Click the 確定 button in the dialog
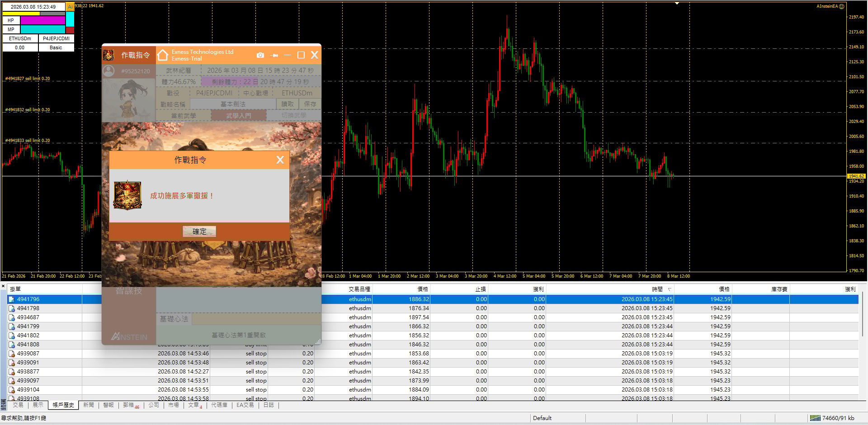Image resolution: width=868 pixels, height=425 pixels. (x=199, y=231)
